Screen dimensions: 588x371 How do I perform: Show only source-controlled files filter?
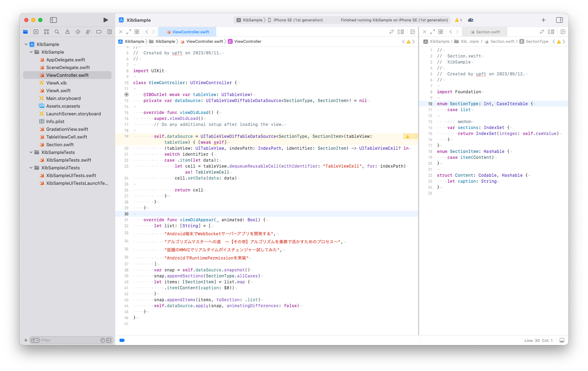(x=109, y=340)
